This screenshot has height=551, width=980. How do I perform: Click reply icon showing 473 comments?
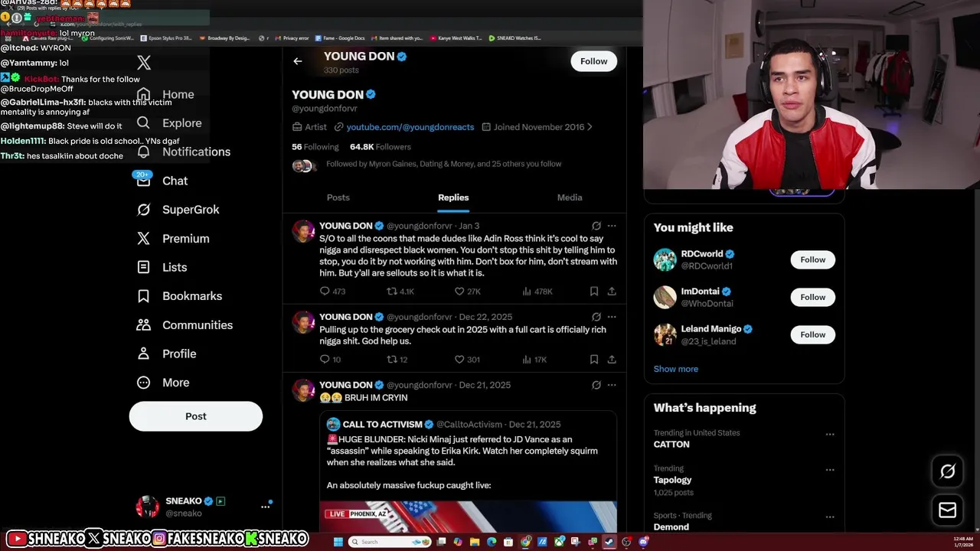click(333, 292)
